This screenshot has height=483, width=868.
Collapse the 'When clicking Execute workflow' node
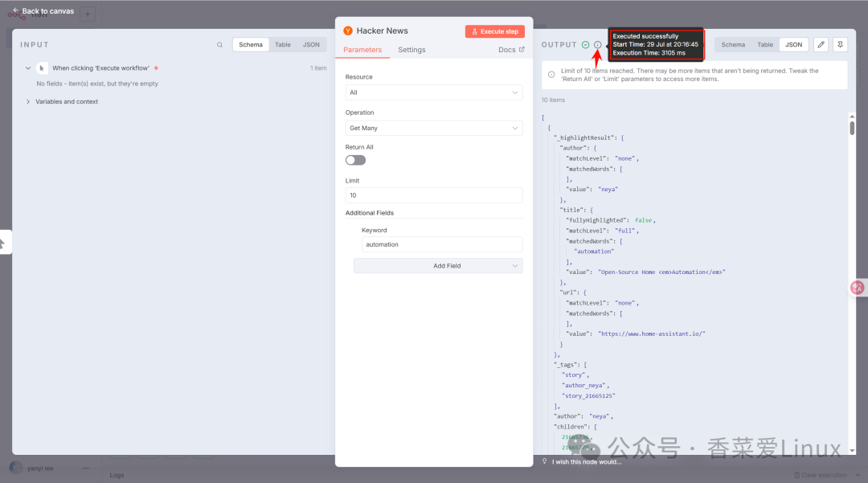[27, 68]
